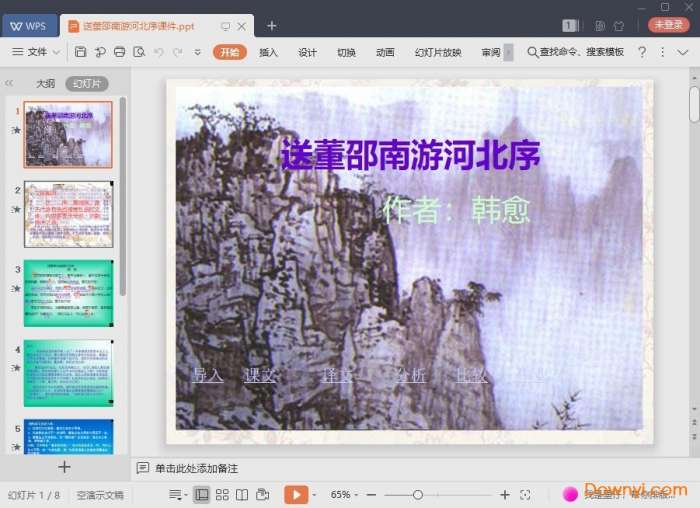The width and height of the screenshot is (700, 508).
Task: Open the 文件 menu dropdown
Action: coord(36,52)
